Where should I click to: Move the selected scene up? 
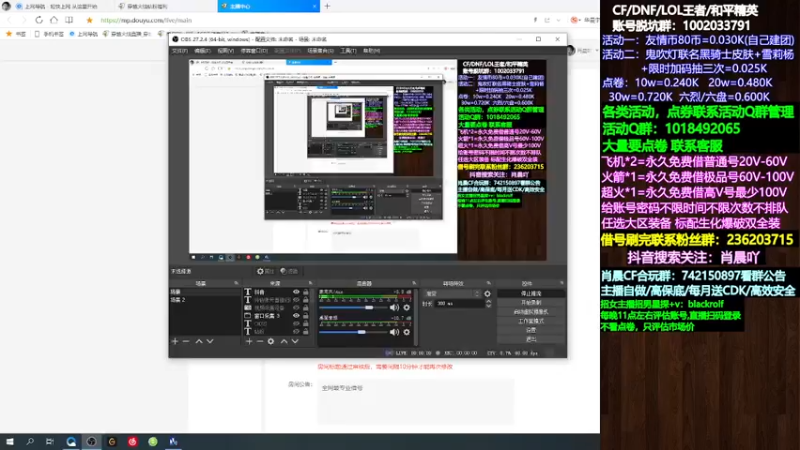pyautogui.click(x=199, y=341)
